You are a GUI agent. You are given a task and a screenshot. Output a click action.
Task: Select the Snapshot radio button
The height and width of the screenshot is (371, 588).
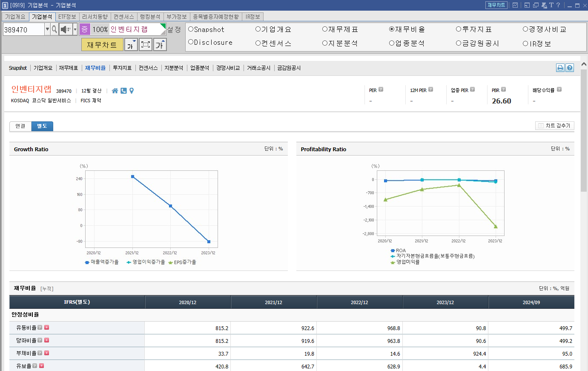click(191, 29)
